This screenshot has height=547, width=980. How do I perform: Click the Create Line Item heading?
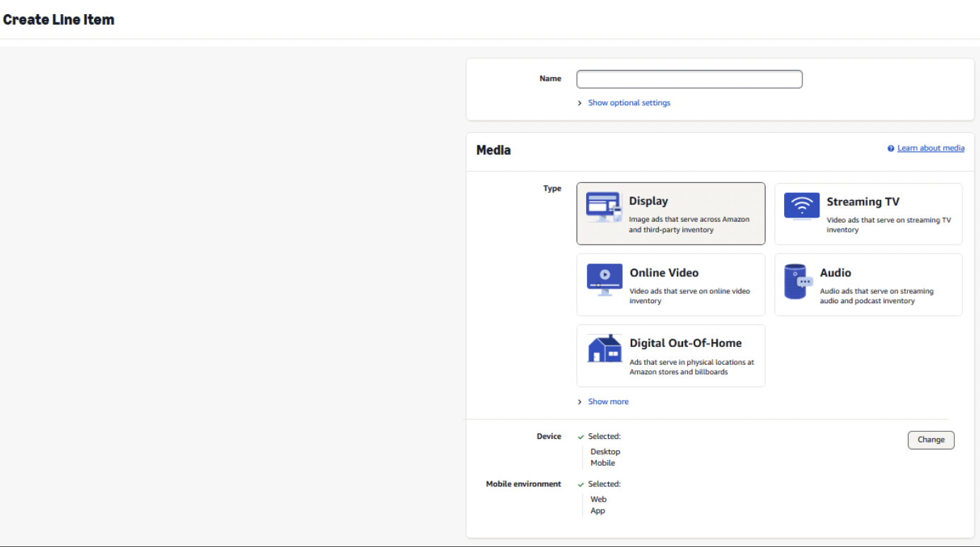pos(59,20)
